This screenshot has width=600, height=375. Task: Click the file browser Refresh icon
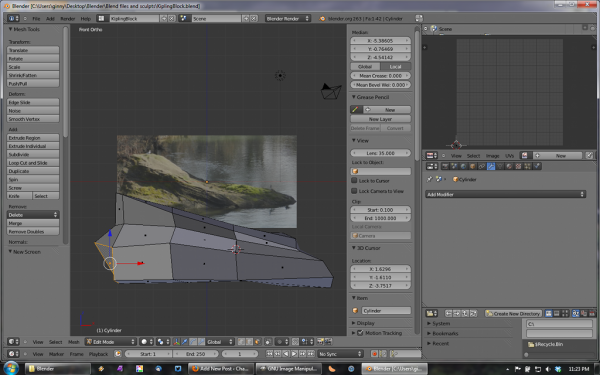tap(473, 313)
